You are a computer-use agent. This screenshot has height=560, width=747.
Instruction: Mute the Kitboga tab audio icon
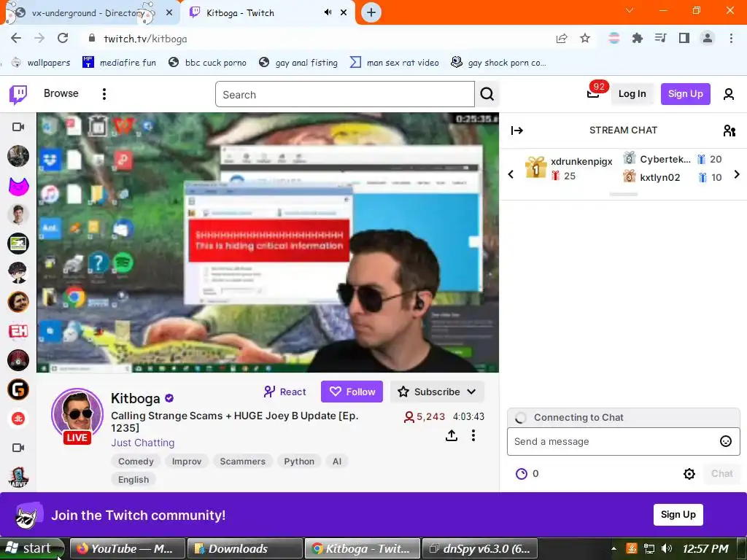[x=328, y=12]
